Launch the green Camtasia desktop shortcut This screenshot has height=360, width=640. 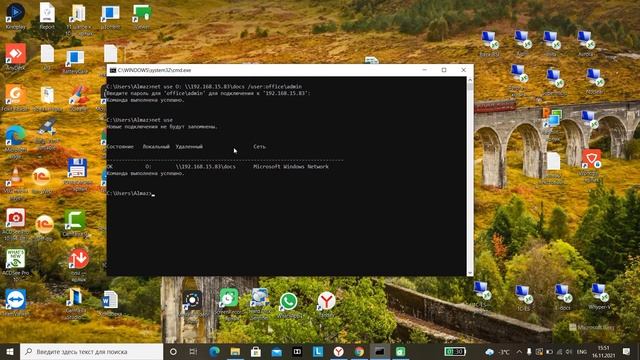point(75,220)
